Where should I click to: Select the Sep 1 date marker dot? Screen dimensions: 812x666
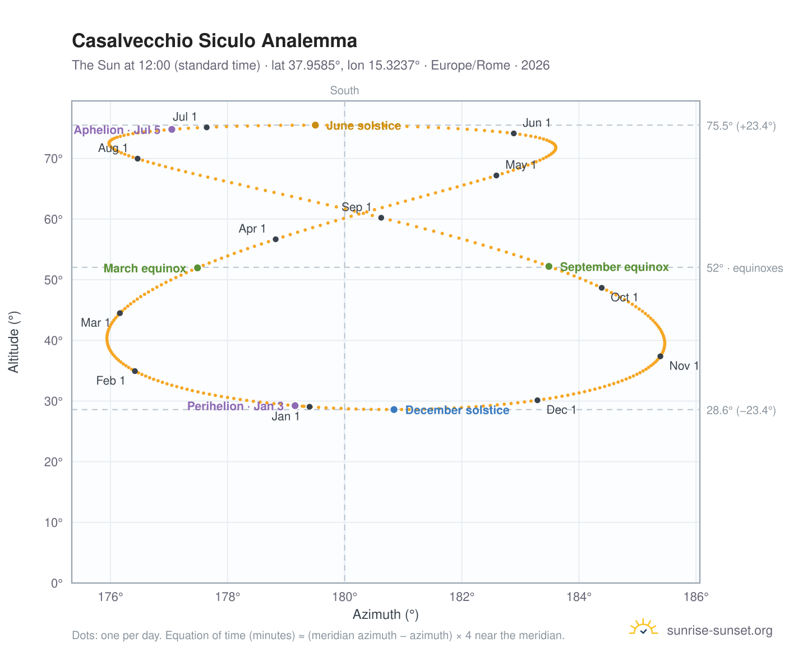coord(381,218)
